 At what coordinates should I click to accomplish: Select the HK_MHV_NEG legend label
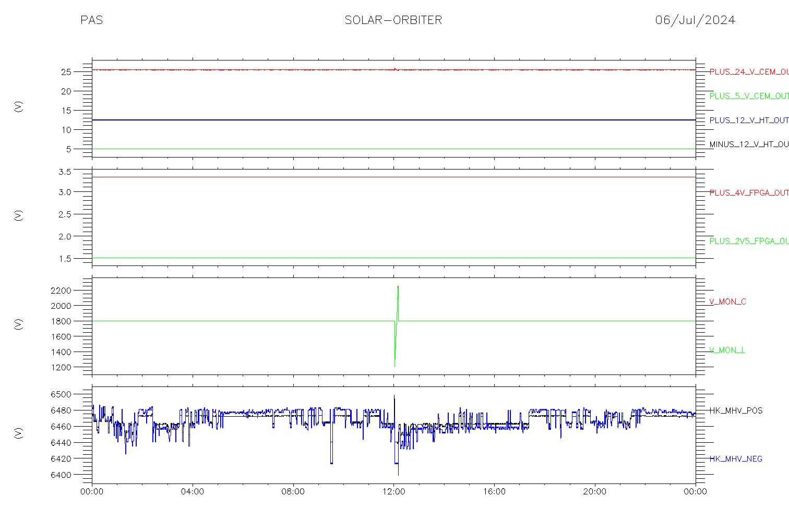click(736, 459)
